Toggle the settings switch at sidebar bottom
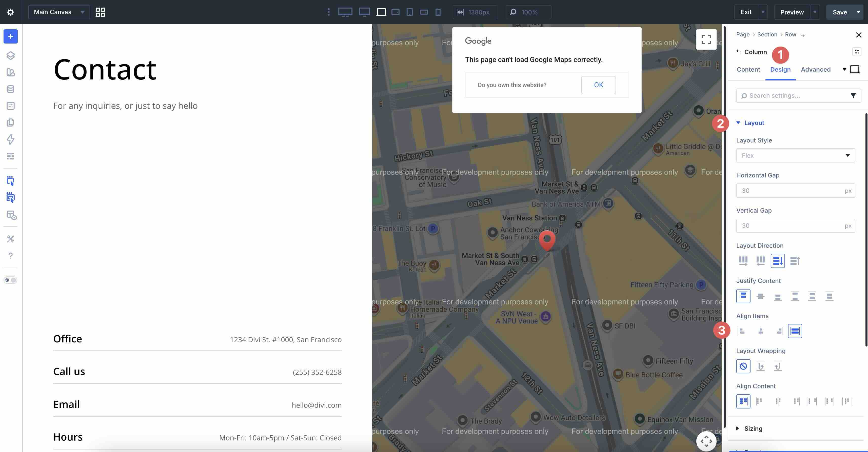 coord(10,280)
